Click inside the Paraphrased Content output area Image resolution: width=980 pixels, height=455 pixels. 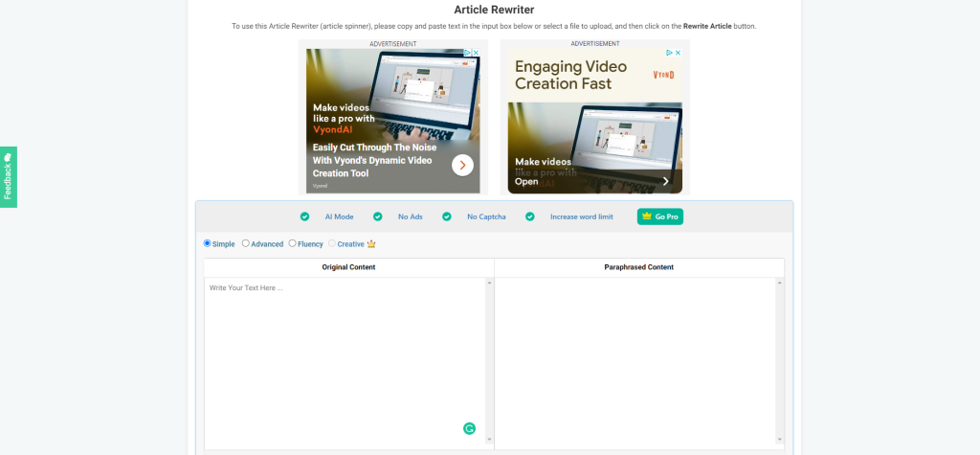point(635,362)
